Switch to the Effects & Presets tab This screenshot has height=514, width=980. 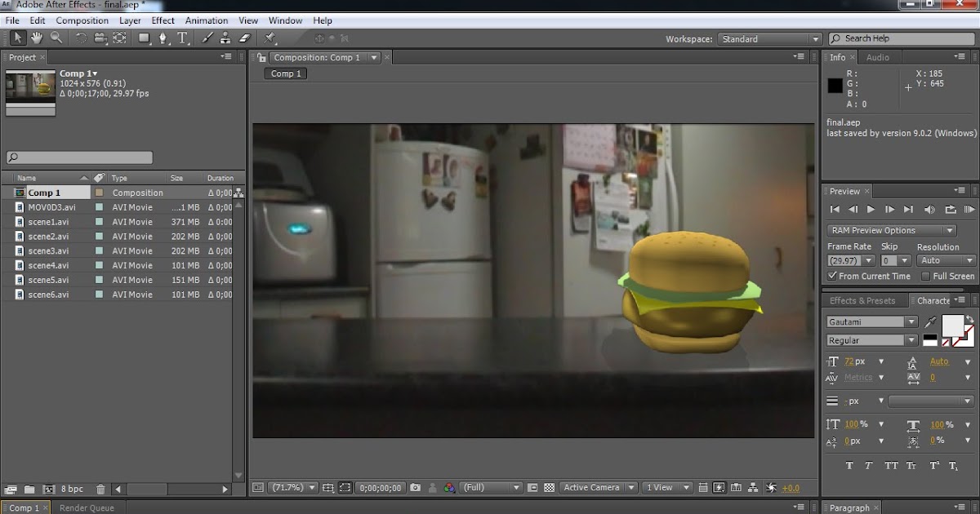(x=862, y=301)
